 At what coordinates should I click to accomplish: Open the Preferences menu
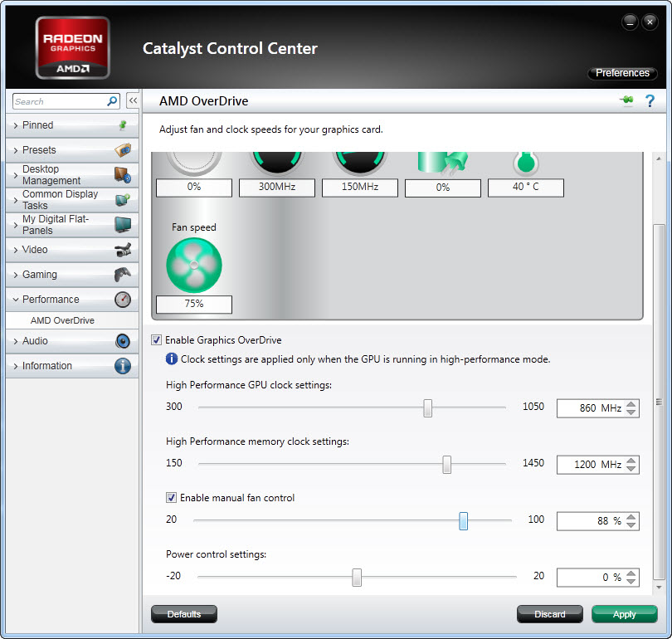[622, 73]
